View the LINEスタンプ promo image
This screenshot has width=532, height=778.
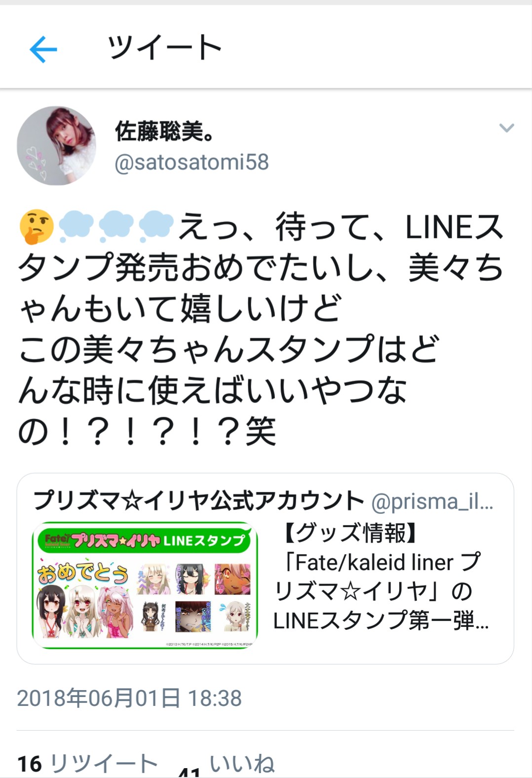145,585
